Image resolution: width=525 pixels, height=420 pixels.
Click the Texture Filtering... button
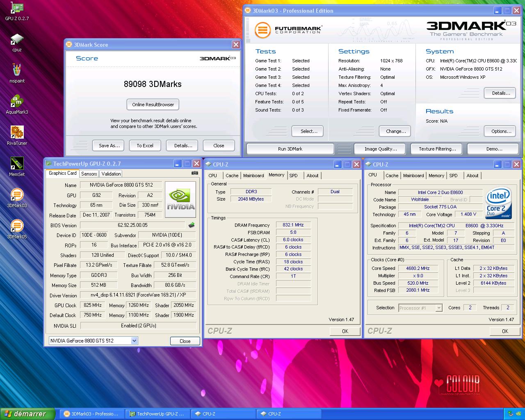(437, 149)
